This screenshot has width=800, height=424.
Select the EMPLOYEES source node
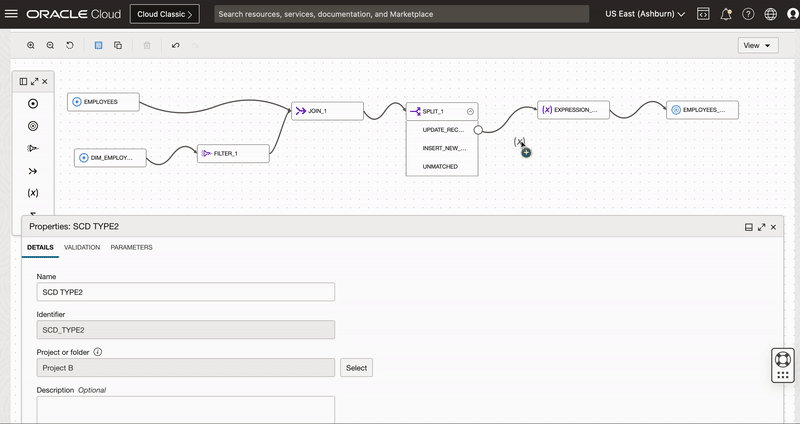click(103, 102)
